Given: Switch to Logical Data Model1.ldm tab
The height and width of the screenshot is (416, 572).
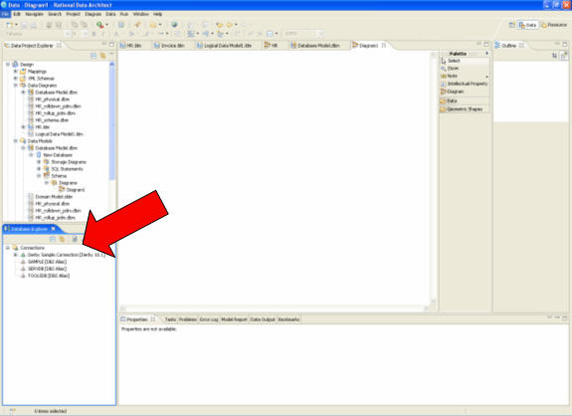Looking at the screenshot, I should tap(225, 45).
